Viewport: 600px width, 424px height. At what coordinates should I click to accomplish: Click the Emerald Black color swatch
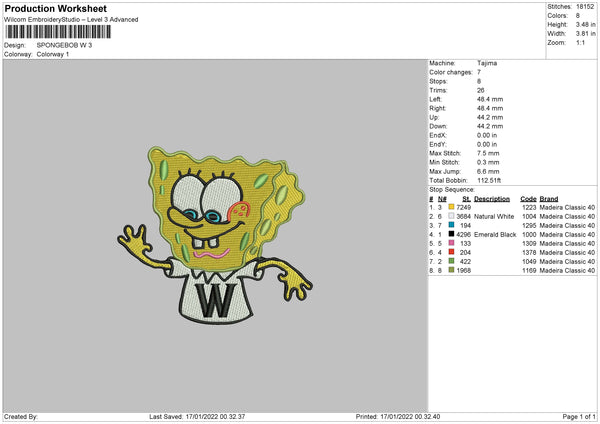452,234
